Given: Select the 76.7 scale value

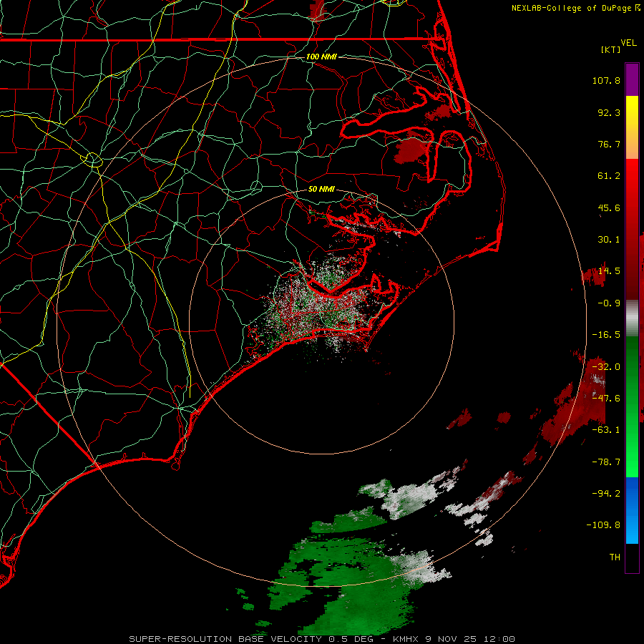Looking at the screenshot, I should (609, 144).
